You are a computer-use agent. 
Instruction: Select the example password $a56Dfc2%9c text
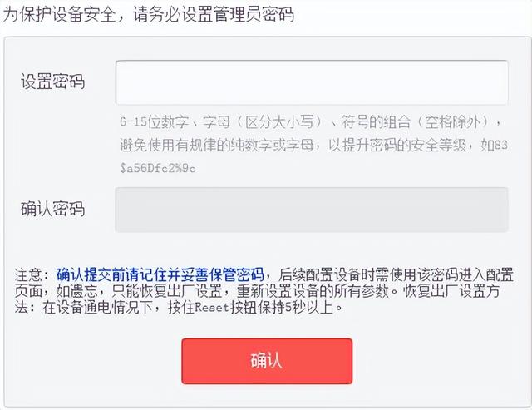point(158,168)
